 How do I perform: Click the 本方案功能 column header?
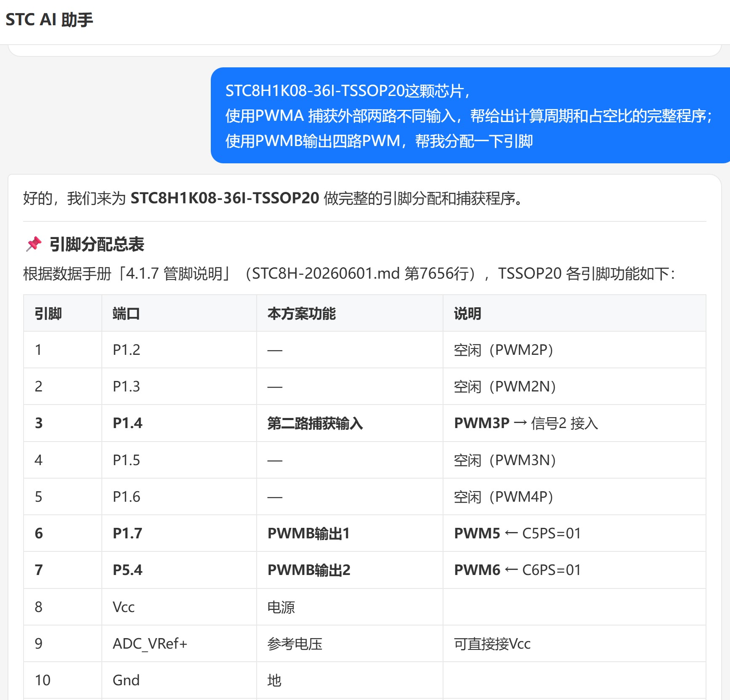click(x=350, y=313)
